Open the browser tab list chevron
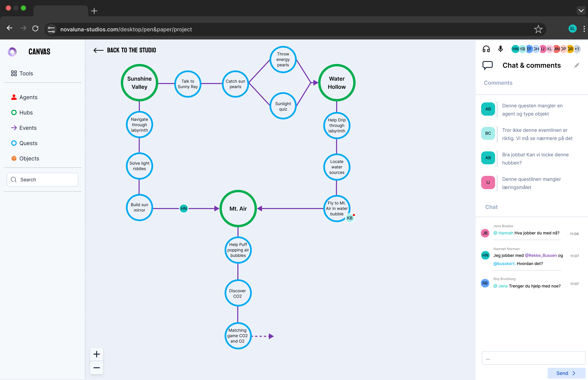The width and height of the screenshot is (588, 380). point(581,11)
